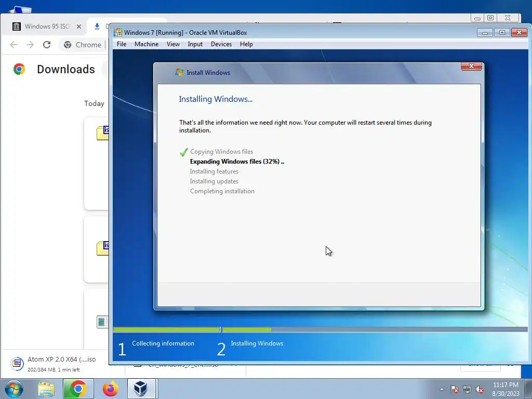Click the Downloads page heading

coord(66,69)
